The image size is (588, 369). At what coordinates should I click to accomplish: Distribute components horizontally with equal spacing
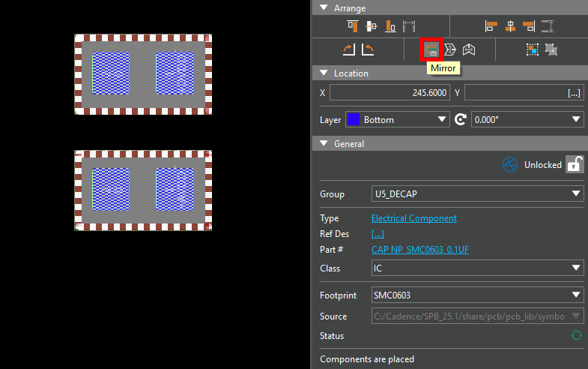(409, 26)
